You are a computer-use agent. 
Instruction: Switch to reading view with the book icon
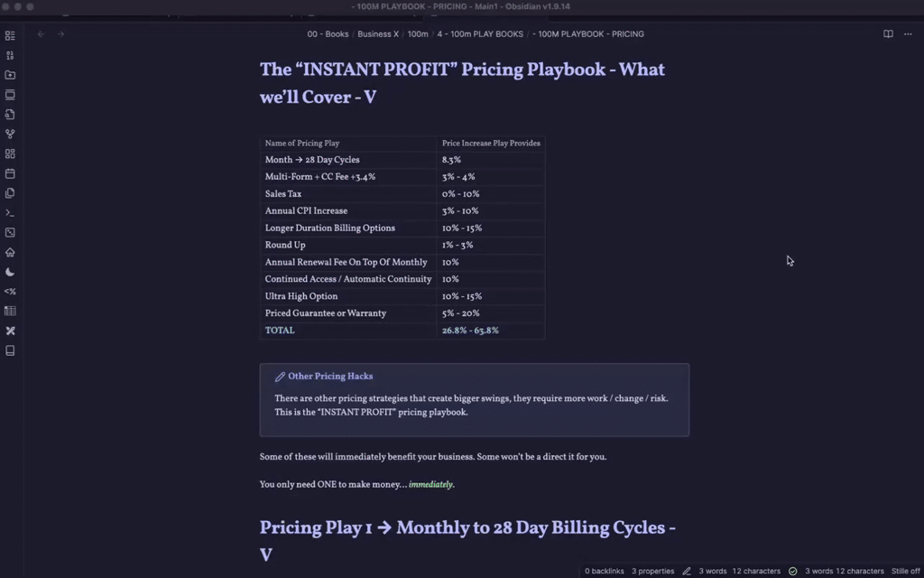click(887, 33)
